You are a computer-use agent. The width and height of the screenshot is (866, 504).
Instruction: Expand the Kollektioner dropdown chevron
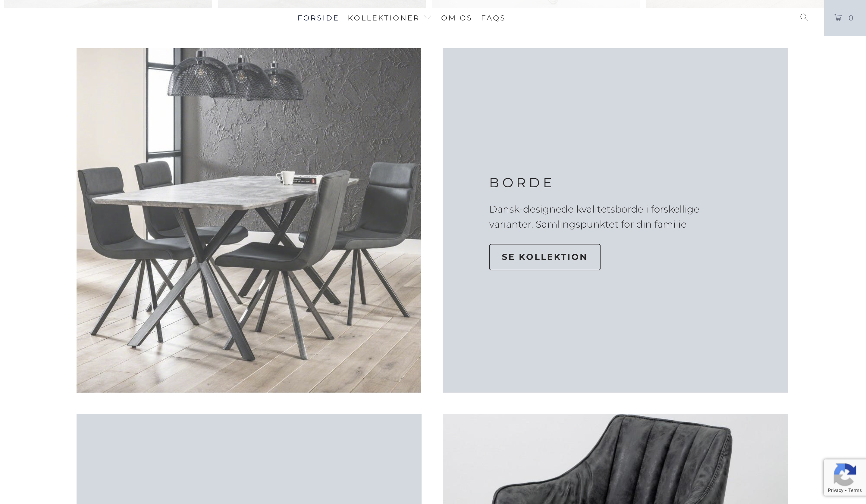[428, 17]
